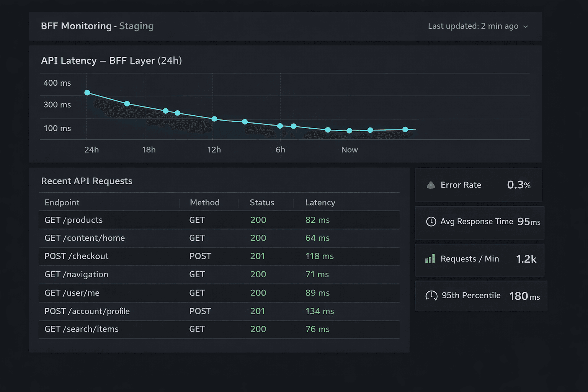588x392 pixels.
Task: Click the bar chart icon for Requests / Min
Action: coord(430,259)
